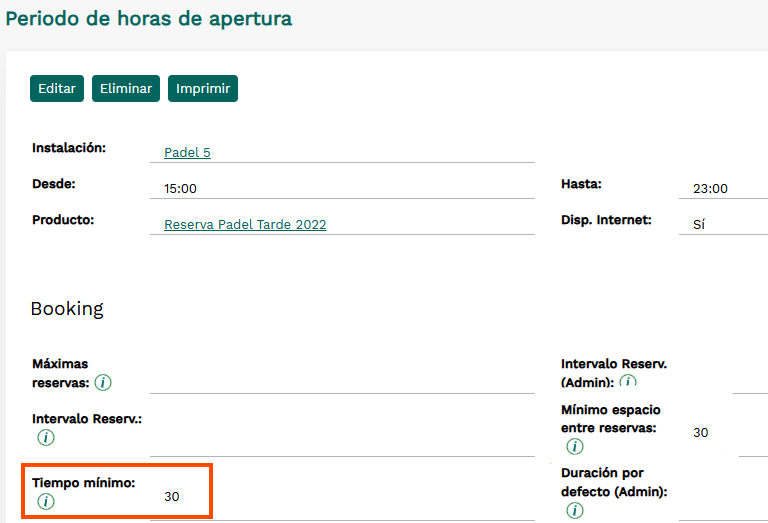The image size is (768, 523).
Task: Open Reserva Padel Tarde 2022 product link
Action: (x=245, y=225)
